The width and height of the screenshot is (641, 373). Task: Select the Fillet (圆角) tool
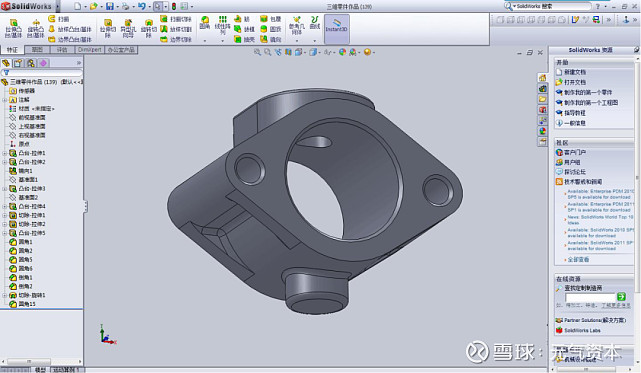pos(205,23)
